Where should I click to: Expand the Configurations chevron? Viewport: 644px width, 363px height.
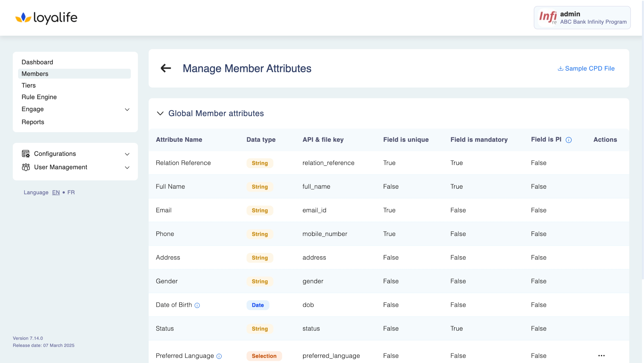click(127, 154)
